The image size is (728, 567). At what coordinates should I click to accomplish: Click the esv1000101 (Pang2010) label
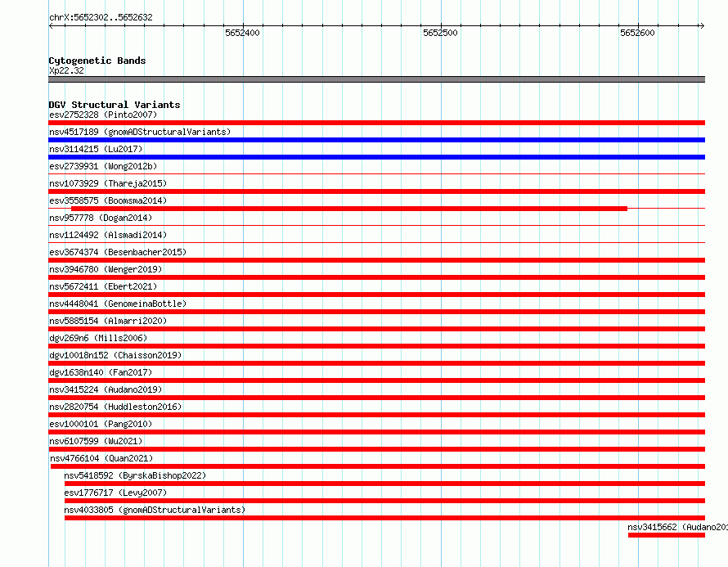click(101, 424)
